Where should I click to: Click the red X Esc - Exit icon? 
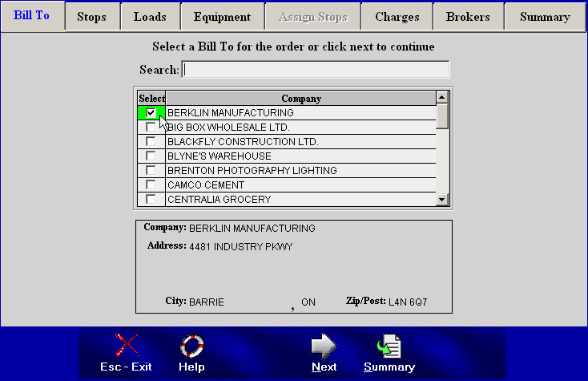(x=127, y=345)
